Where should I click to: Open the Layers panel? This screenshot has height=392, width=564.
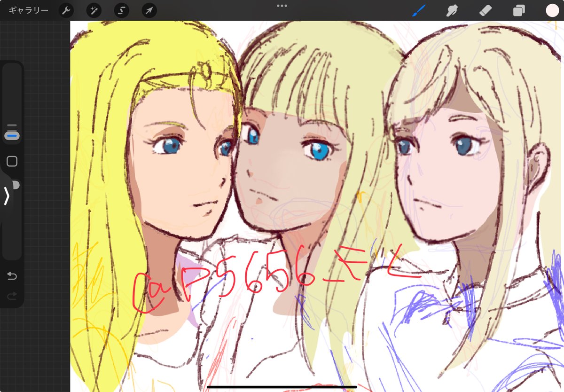pyautogui.click(x=519, y=10)
